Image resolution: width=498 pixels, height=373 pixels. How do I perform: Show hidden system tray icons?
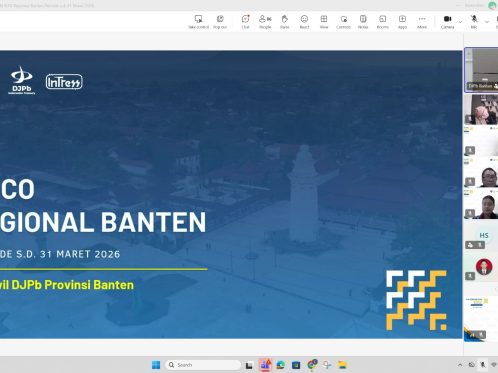(460, 365)
